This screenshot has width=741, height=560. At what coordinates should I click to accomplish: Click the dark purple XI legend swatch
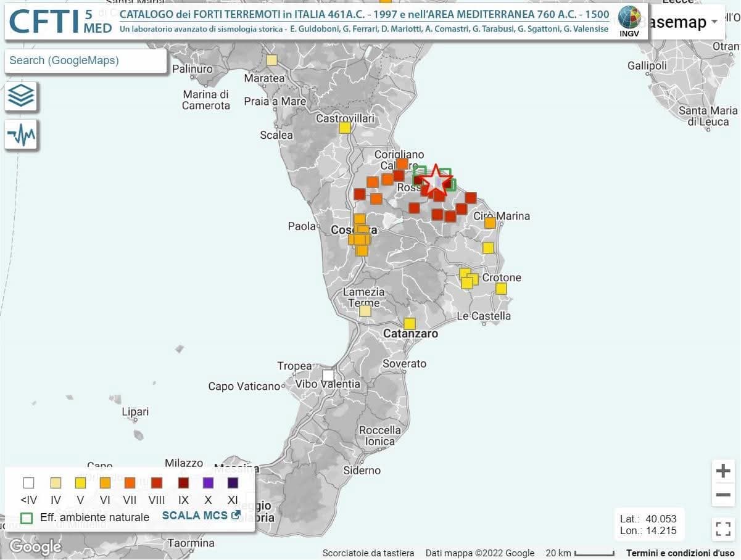pyautogui.click(x=233, y=482)
